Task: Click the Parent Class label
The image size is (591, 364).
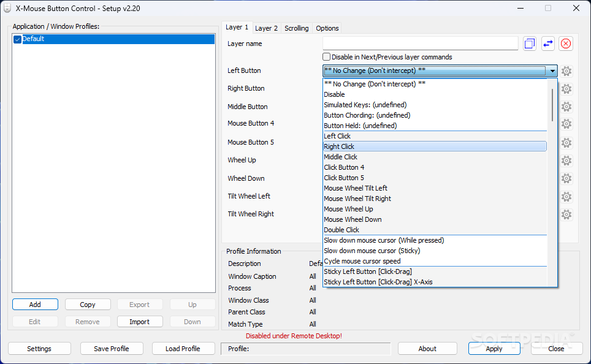Action: click(x=246, y=312)
